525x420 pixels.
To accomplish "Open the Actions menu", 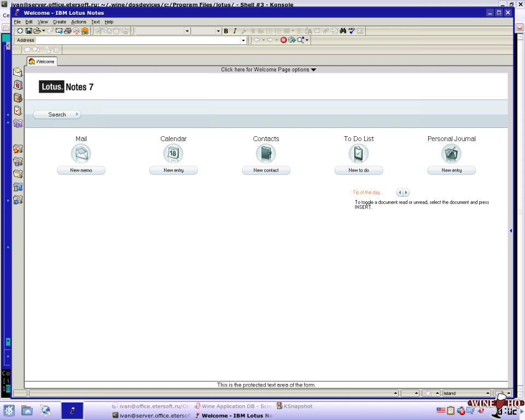I will coord(78,22).
